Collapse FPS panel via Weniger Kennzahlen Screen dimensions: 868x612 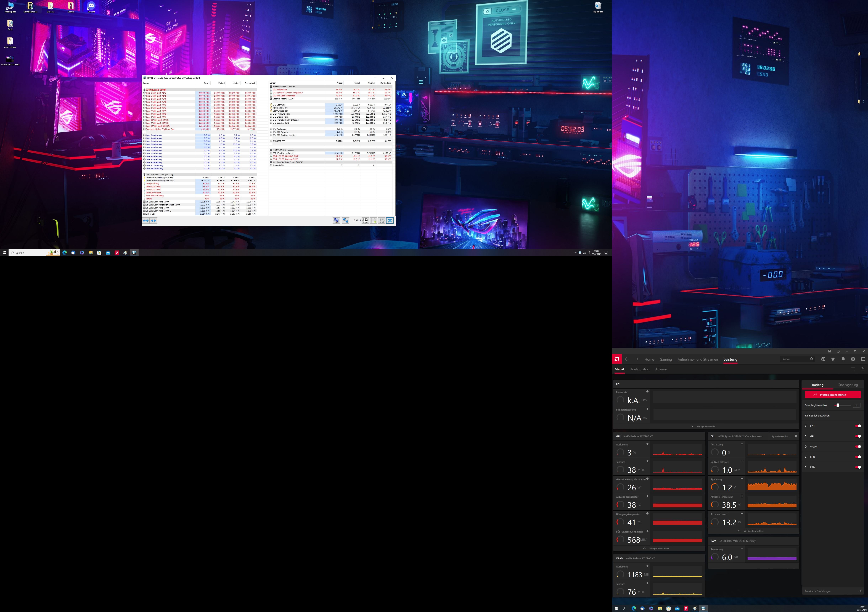pos(706,426)
